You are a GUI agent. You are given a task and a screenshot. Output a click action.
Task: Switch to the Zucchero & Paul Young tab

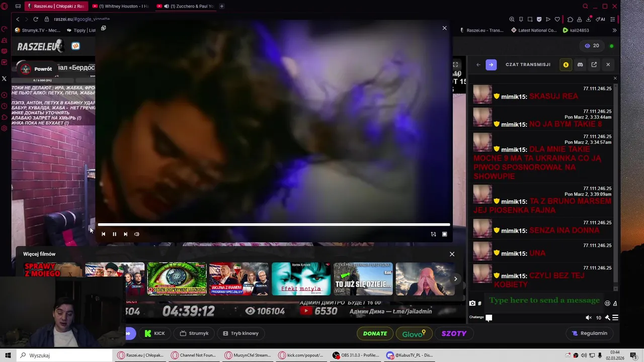tap(185, 6)
